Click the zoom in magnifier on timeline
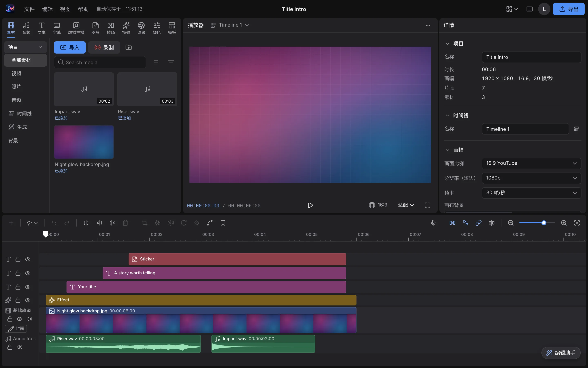Screen dimensions: 588x368 pyautogui.click(x=564, y=223)
